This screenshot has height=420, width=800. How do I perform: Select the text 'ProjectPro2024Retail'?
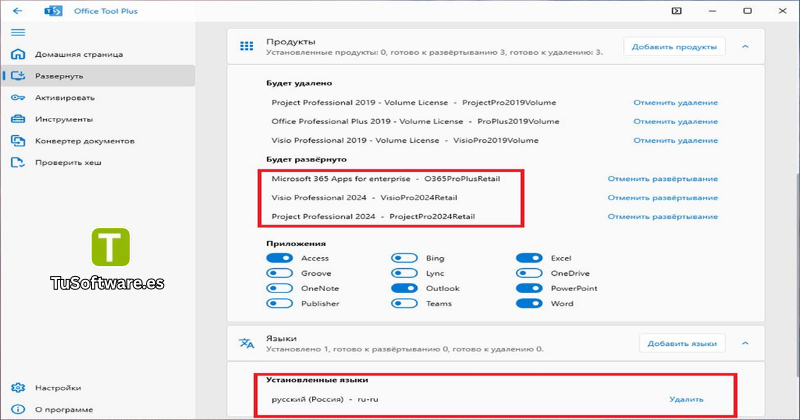coord(432,216)
